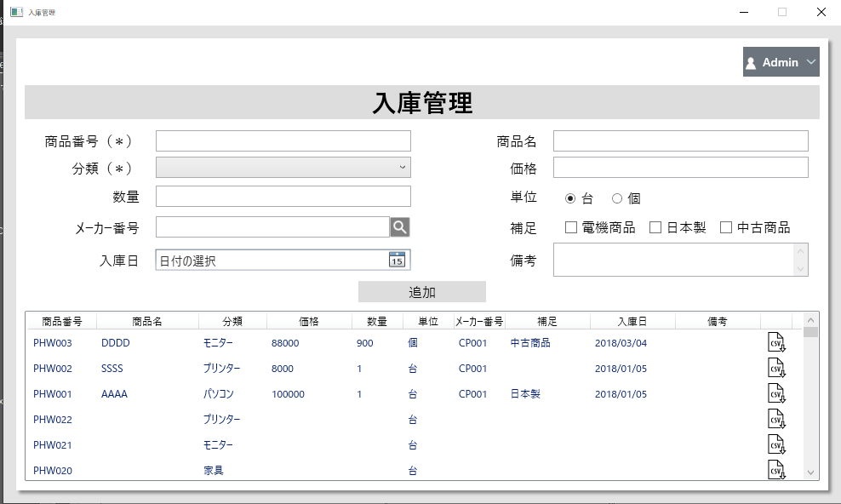Sort by 価格 column header
The width and height of the screenshot is (841, 504).
(x=309, y=321)
